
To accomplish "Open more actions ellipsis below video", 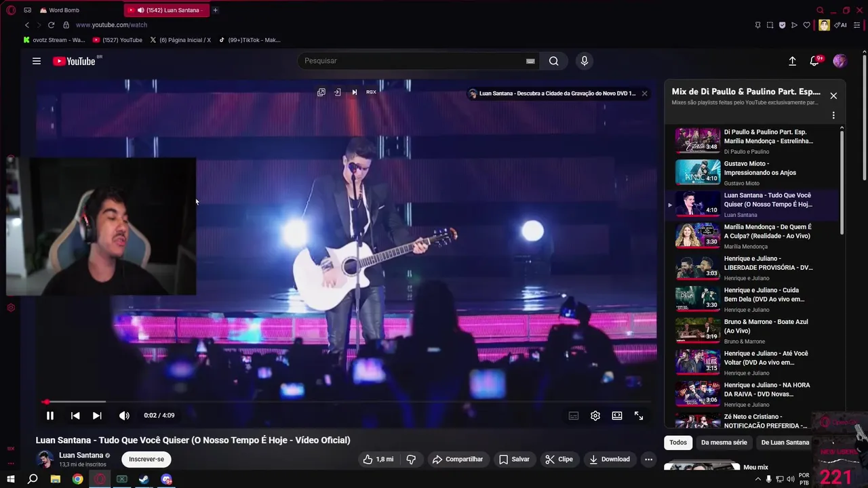I will [x=648, y=460].
